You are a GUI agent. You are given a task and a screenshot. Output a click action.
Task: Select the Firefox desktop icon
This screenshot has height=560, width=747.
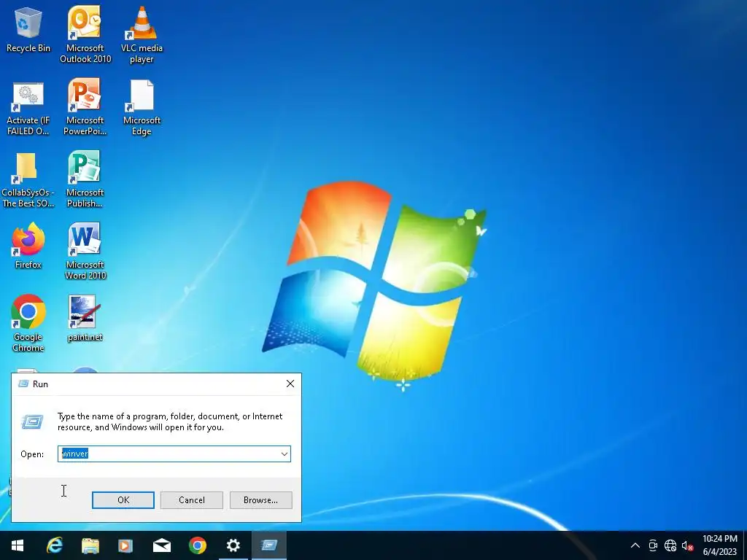tap(28, 246)
